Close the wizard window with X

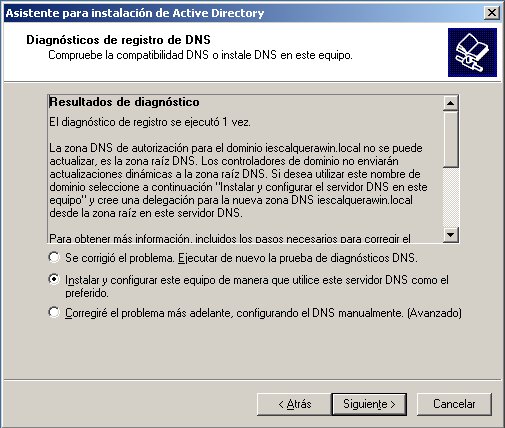[x=492, y=13]
